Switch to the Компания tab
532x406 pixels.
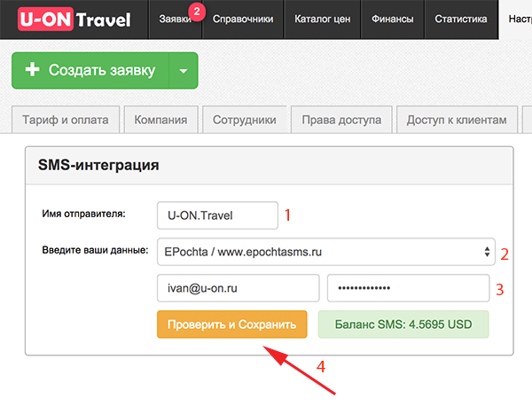[x=161, y=121]
